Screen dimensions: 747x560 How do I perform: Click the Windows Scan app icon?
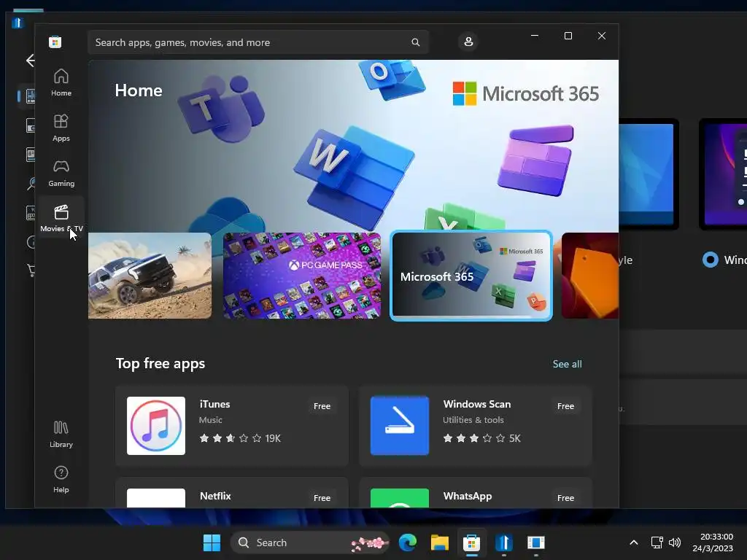(400, 426)
